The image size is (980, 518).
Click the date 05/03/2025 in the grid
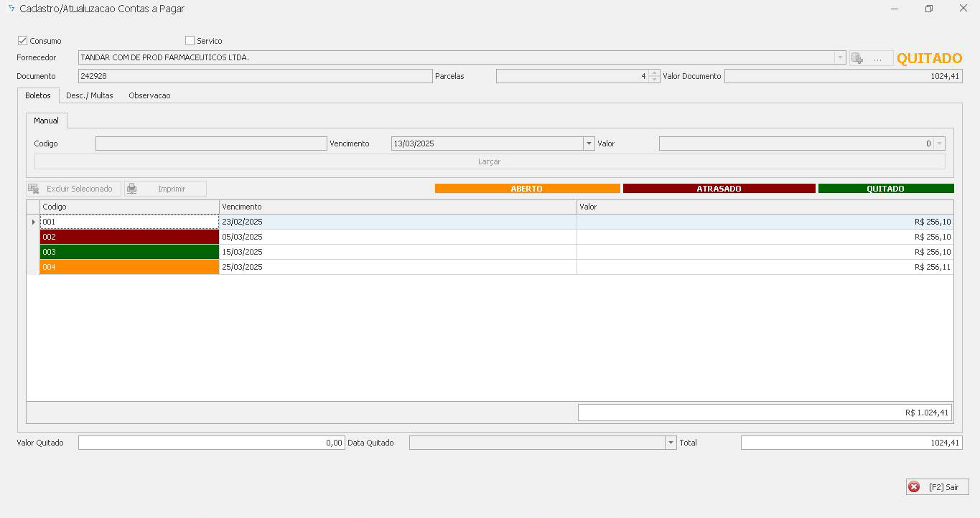point(243,237)
